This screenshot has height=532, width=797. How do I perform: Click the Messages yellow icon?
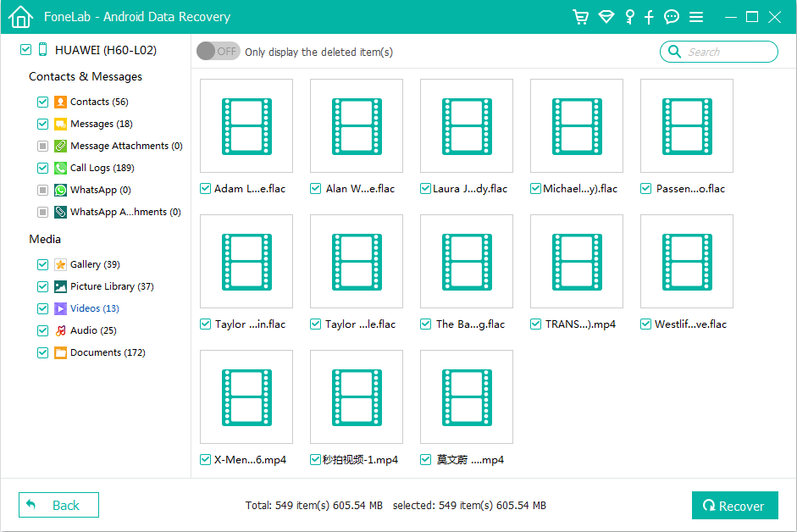pyautogui.click(x=60, y=124)
